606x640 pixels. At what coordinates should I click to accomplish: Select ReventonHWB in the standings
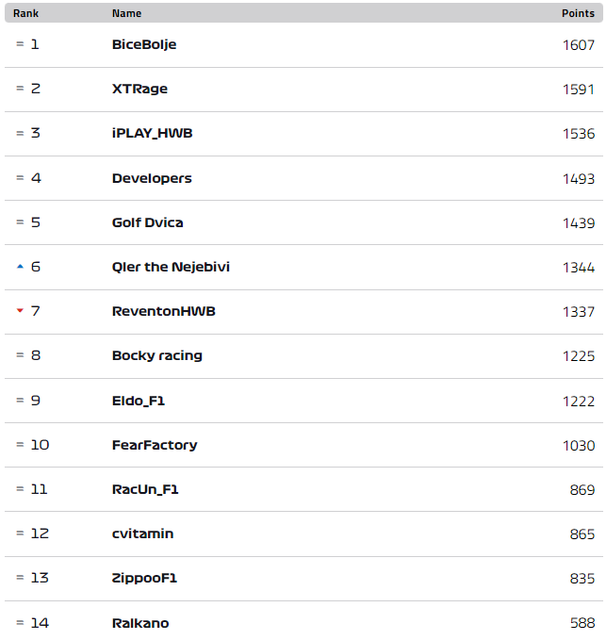pyautogui.click(x=164, y=311)
